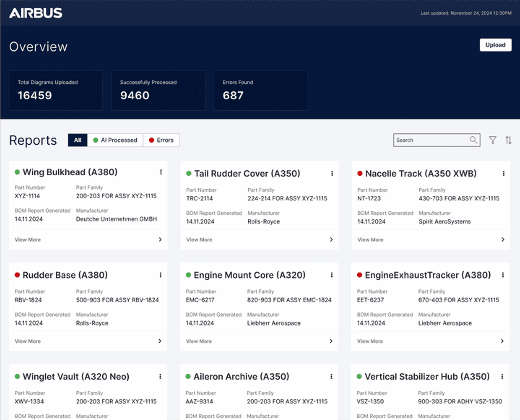The height and width of the screenshot is (420, 520).
Task: Open Winglet Vault card options menu
Action: [160, 376]
